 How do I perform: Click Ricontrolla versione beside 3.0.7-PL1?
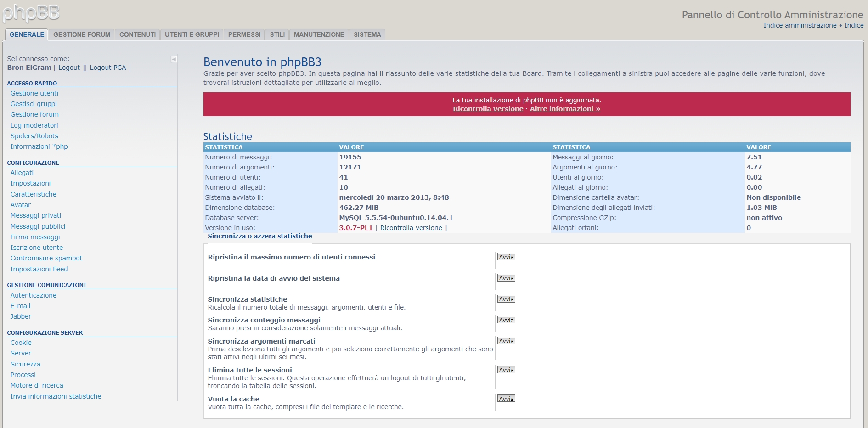point(411,228)
